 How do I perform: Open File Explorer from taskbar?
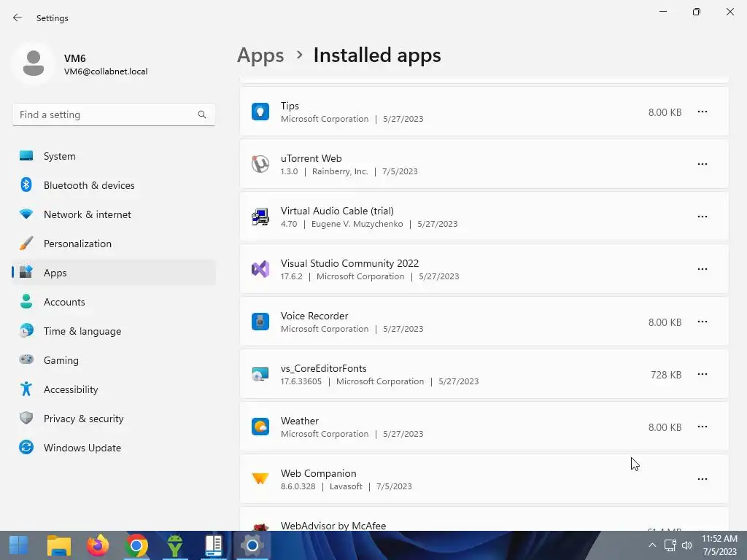tap(59, 545)
